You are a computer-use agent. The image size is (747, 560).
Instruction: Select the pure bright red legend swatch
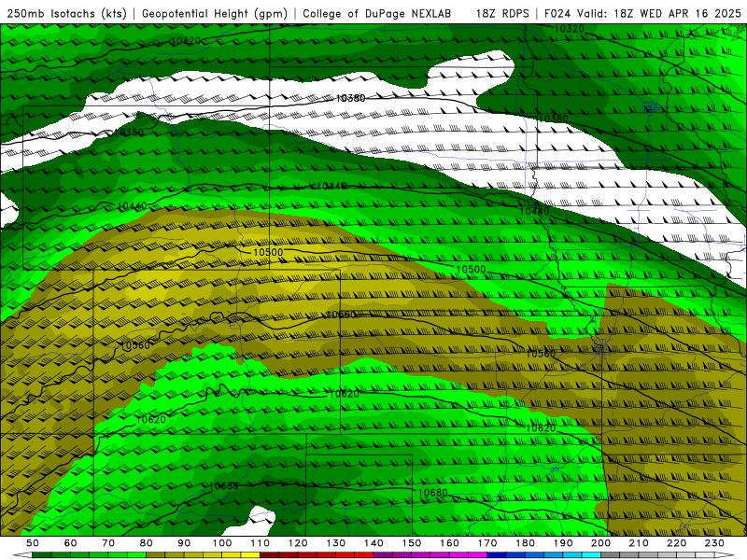(x=364, y=554)
